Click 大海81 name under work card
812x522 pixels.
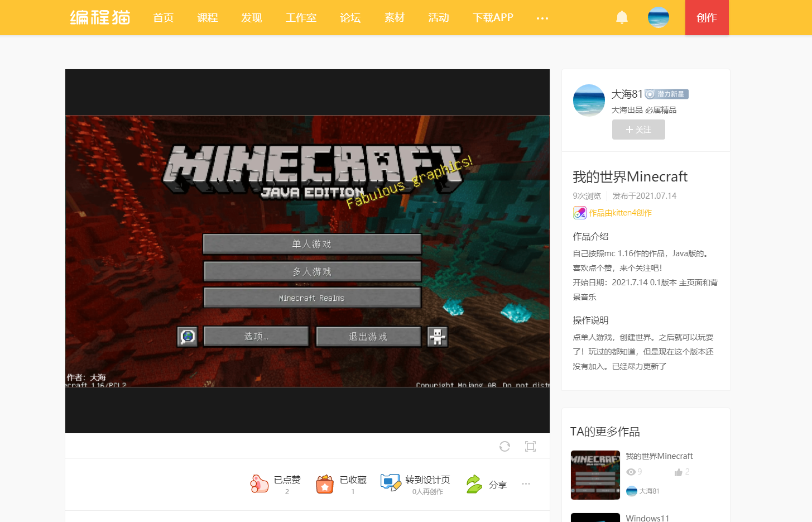point(649,491)
